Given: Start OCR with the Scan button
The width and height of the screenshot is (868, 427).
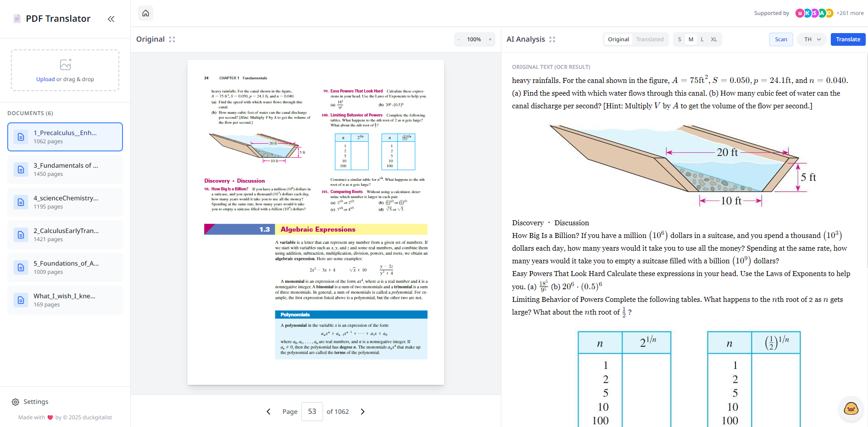Looking at the screenshot, I should click(x=781, y=39).
